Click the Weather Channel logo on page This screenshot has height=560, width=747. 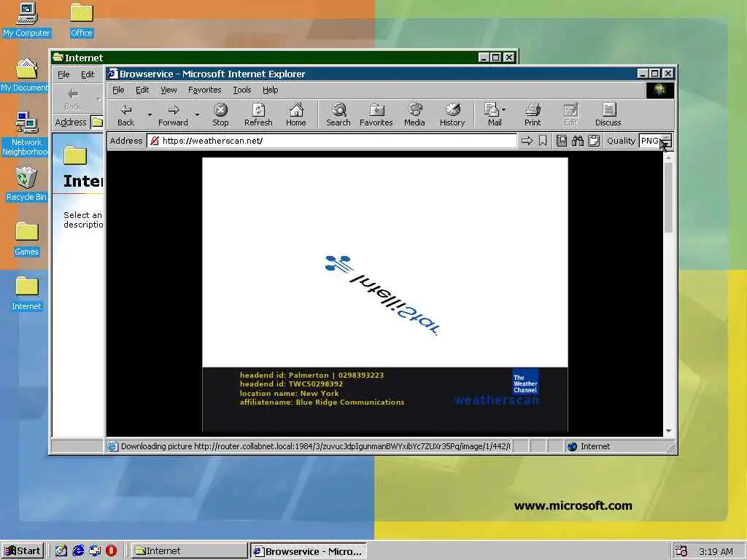tap(525, 383)
